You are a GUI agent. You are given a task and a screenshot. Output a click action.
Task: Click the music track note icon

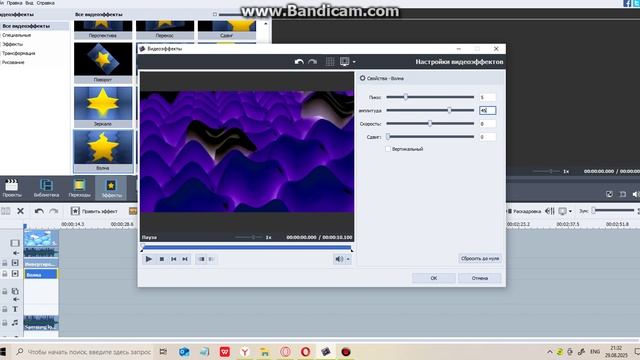coord(15,322)
